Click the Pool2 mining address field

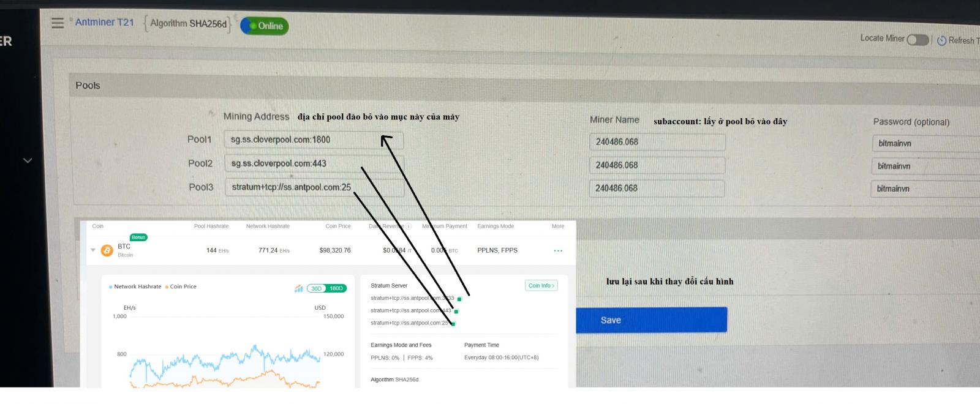pos(314,163)
